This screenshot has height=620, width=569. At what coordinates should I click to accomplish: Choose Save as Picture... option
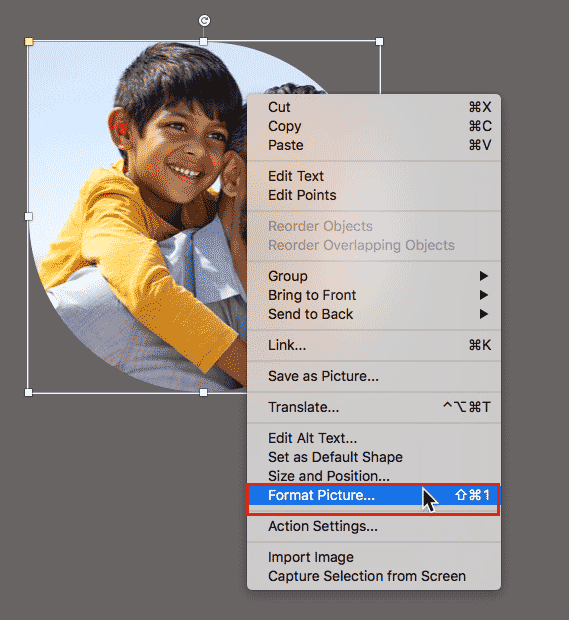coord(374,376)
